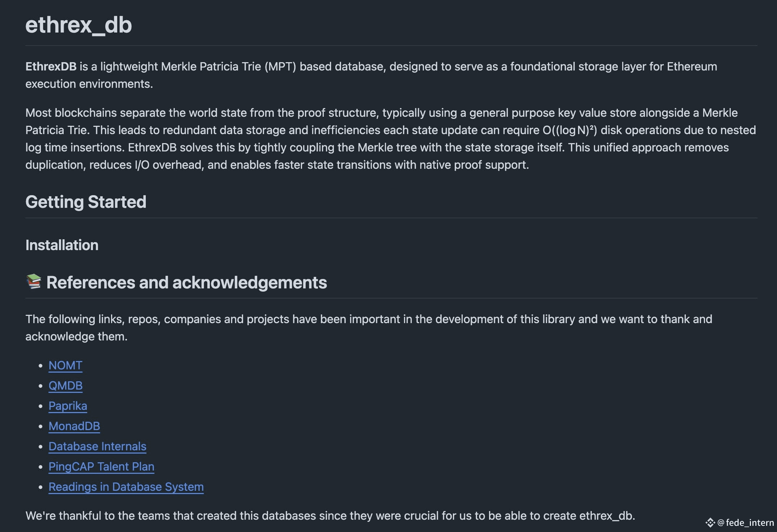
Task: Click the O((log N)²) complexity expression
Action: pyautogui.click(x=570, y=130)
